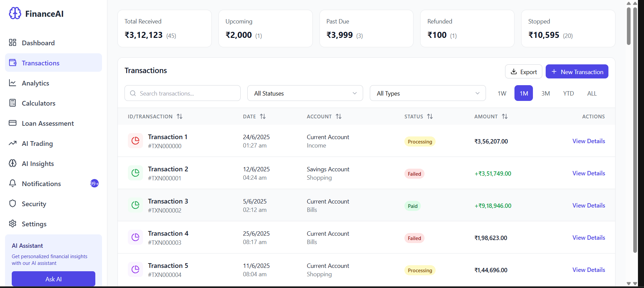644x288 pixels.
Task: Click the Calculators icon in sidebar
Action: 13,103
